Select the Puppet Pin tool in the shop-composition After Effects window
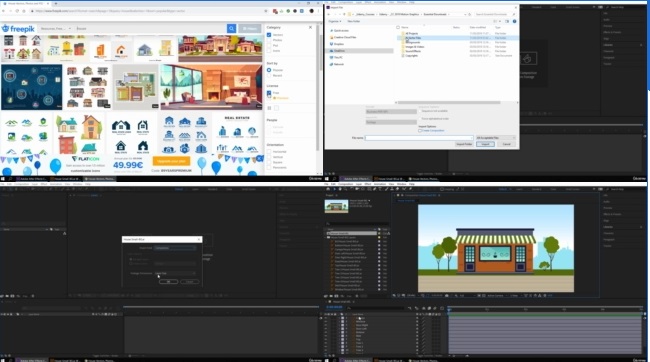The image size is (650, 362). click(410, 189)
